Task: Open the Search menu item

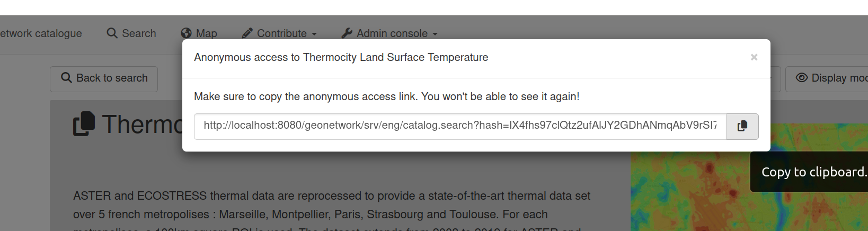Action: tap(139, 33)
